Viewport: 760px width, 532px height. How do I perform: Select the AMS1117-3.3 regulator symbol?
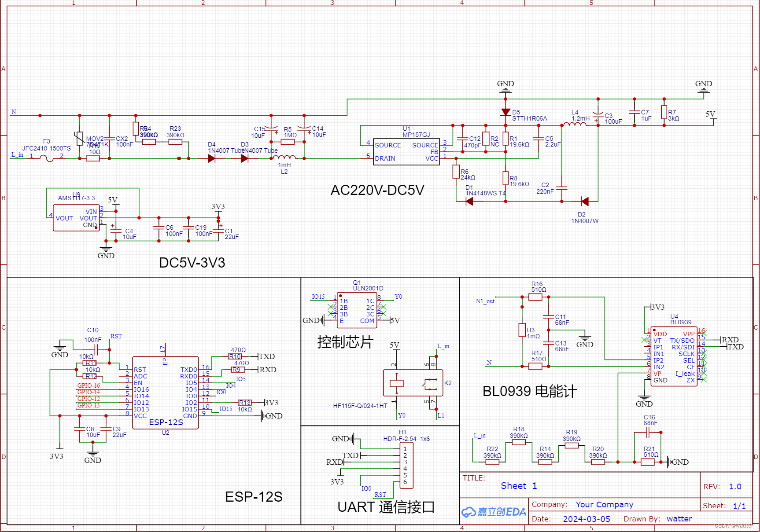pyautogui.click(x=76, y=218)
